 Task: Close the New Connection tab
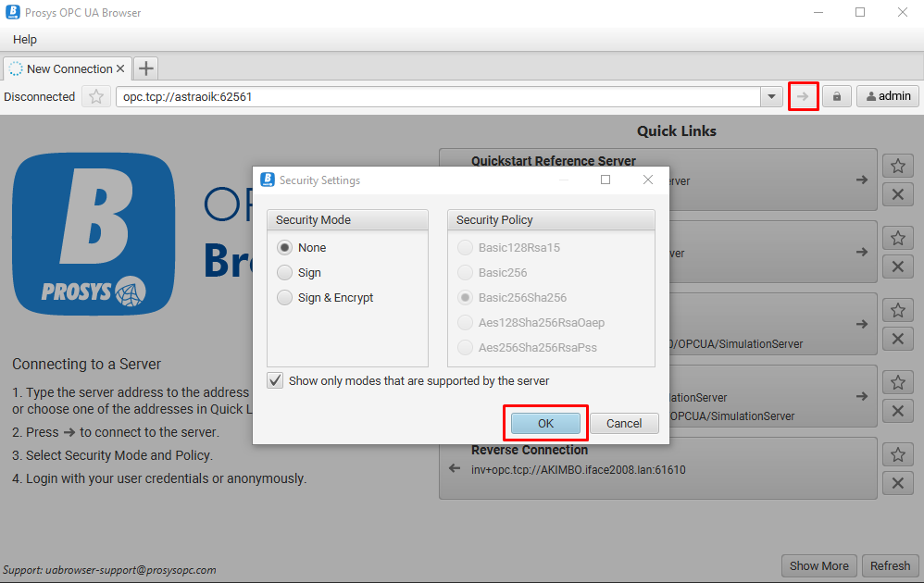click(120, 68)
